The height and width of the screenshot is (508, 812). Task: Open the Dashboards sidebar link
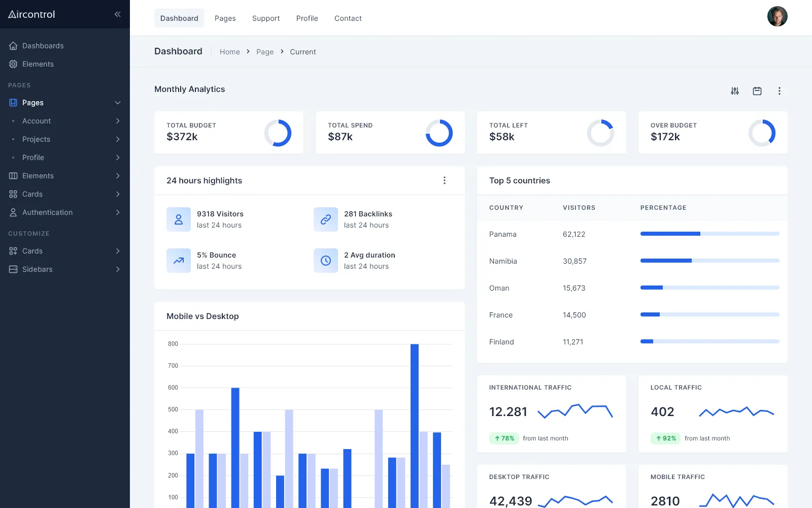point(43,46)
